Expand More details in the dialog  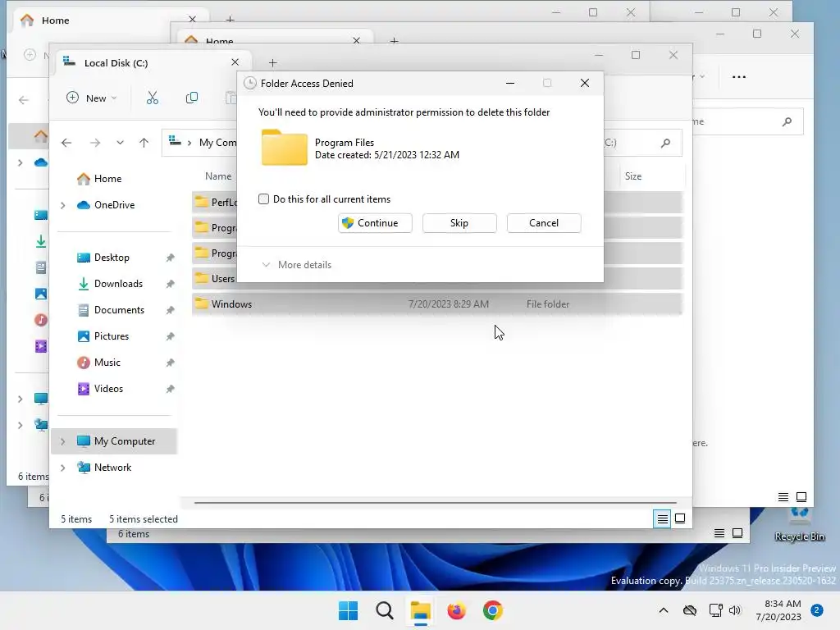click(x=297, y=265)
